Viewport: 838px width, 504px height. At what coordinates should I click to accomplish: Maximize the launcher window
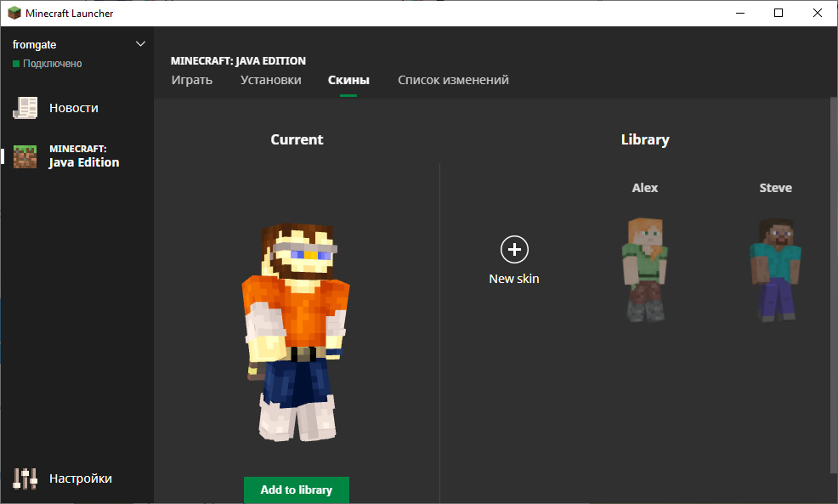[779, 13]
